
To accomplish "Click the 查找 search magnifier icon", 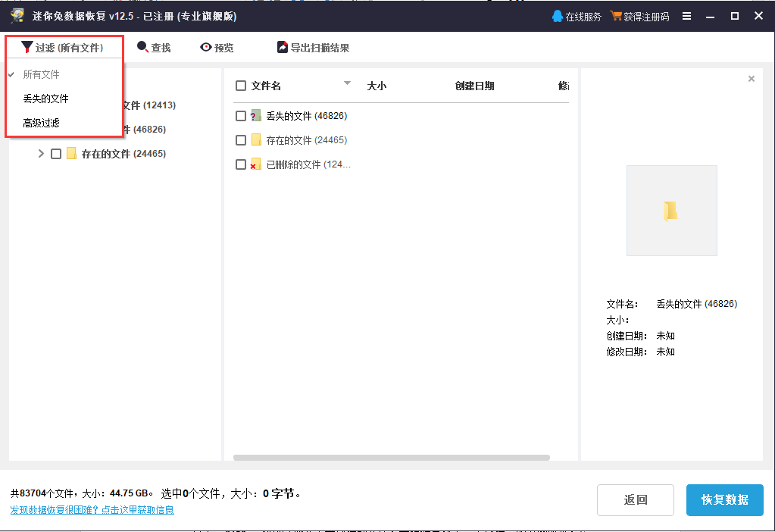I will click(142, 47).
